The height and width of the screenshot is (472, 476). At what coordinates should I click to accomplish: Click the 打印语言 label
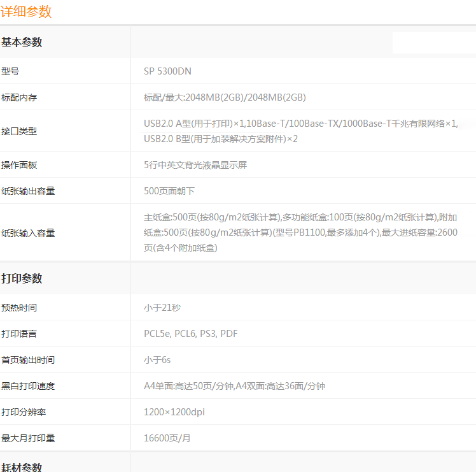click(19, 334)
